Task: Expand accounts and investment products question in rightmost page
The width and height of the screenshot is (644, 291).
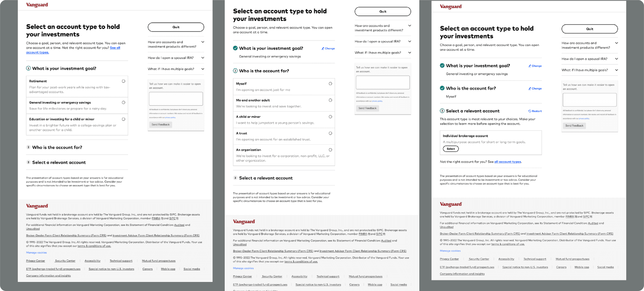Action: [616, 43]
